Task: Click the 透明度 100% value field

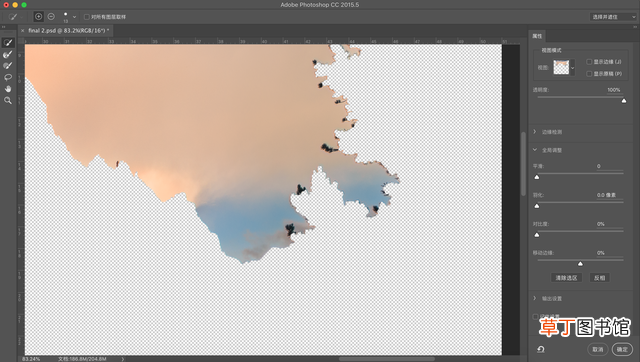Action: tap(614, 90)
